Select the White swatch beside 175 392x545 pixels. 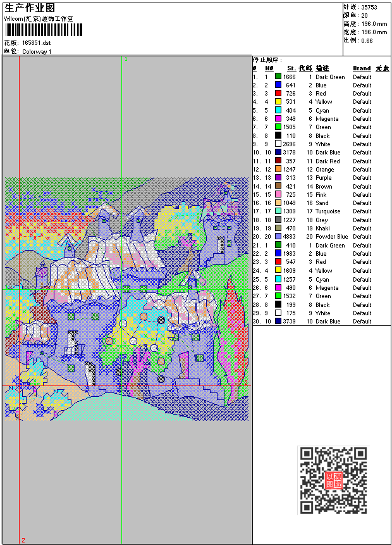point(278,313)
